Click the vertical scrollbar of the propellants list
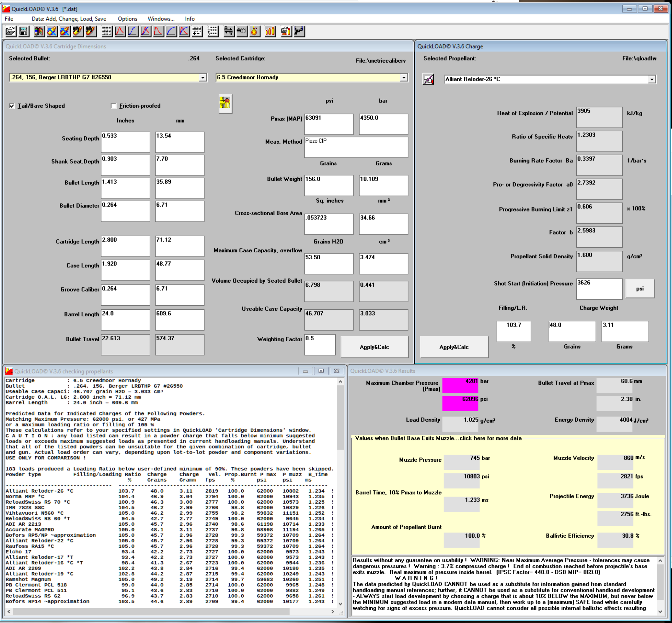Viewport: 672px width, 623px height. pos(340,493)
